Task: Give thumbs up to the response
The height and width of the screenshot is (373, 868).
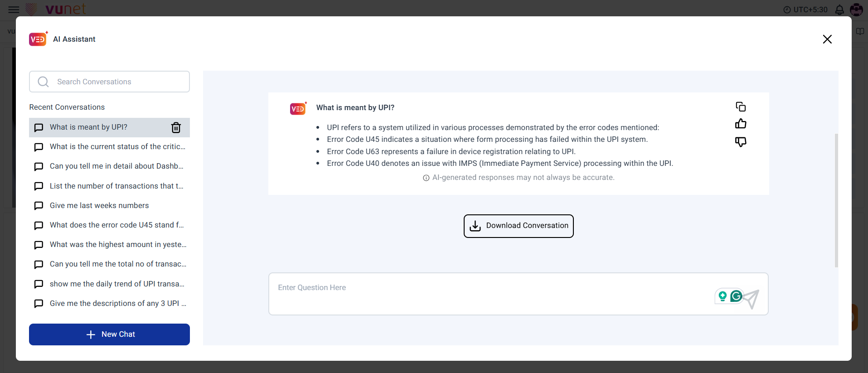Action: point(741,124)
